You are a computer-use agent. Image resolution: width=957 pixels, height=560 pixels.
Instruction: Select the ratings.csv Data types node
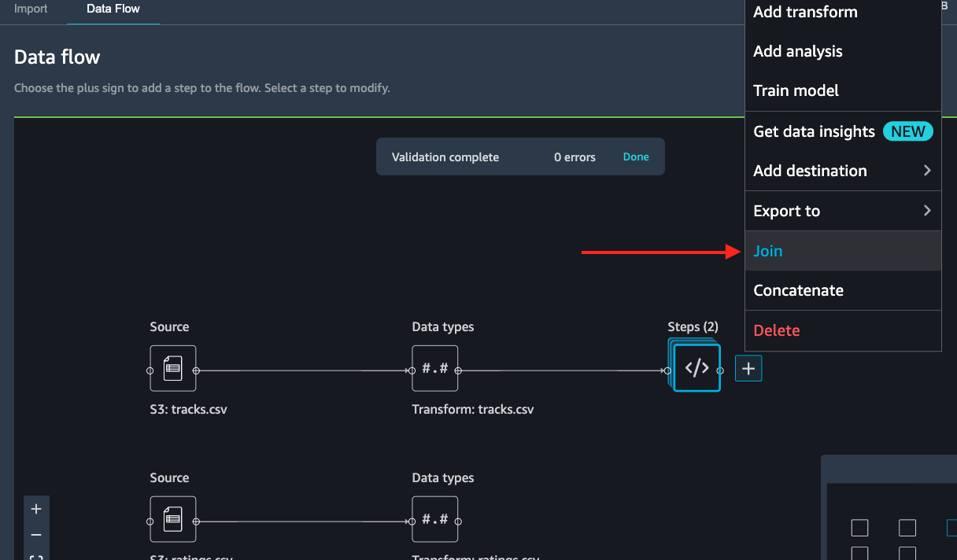(x=434, y=519)
